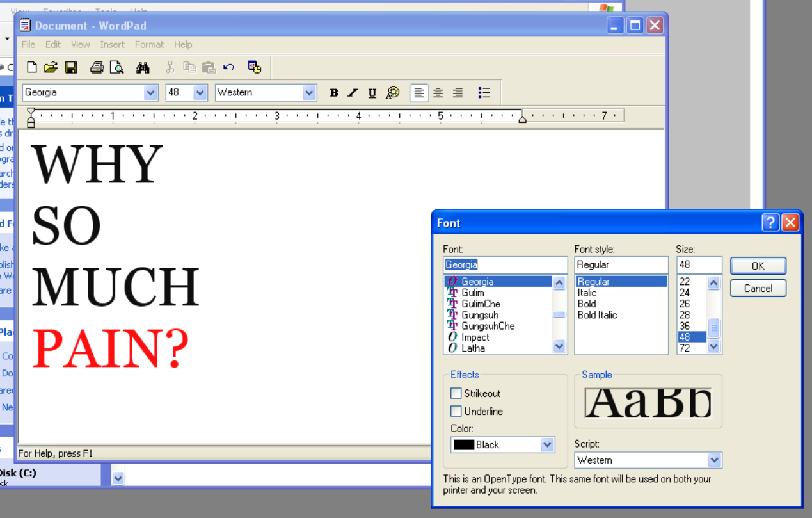812x518 pixels.
Task: Click OK in the Font dialog
Action: point(758,266)
